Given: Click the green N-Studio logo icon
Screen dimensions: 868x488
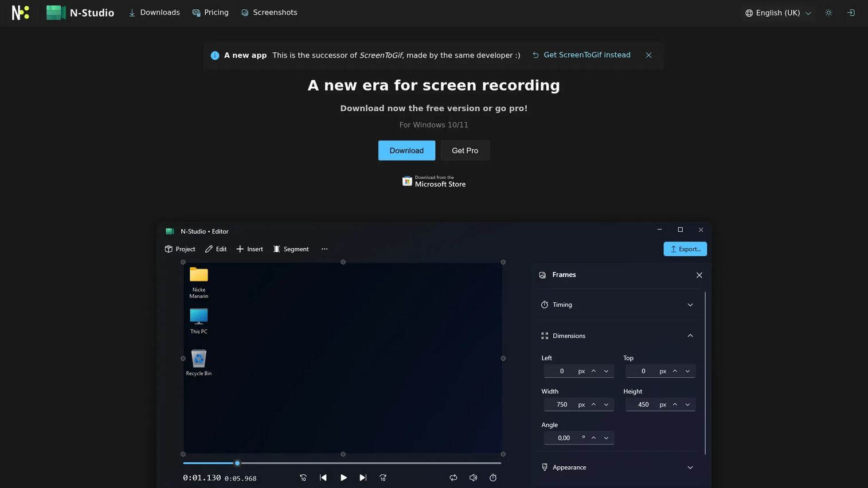Looking at the screenshot, I should [56, 13].
